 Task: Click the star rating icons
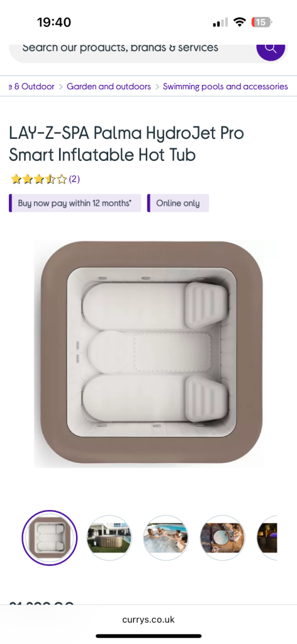coord(38,179)
